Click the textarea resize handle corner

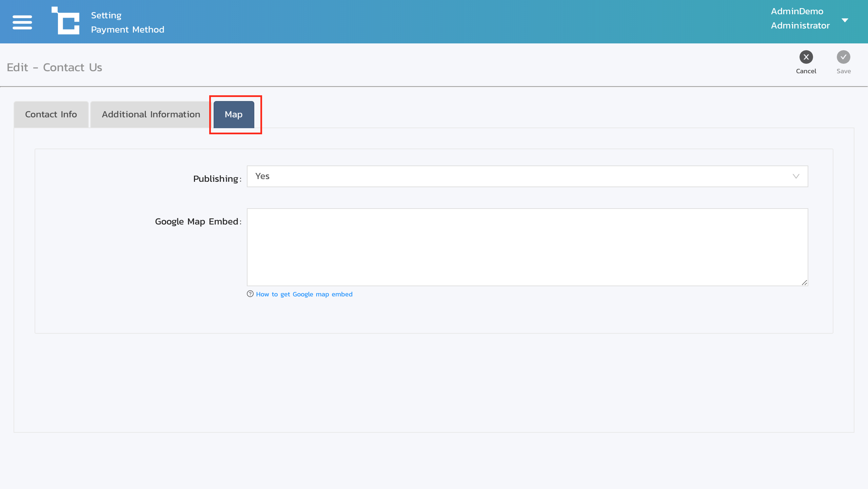click(804, 282)
